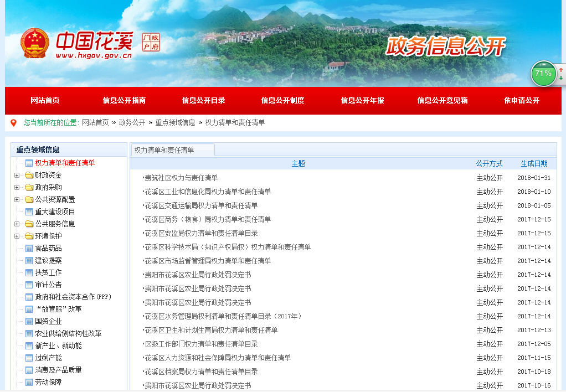The image size is (566, 392).
Task: Click the folder icon beside 政府采购
Action: [29, 188]
